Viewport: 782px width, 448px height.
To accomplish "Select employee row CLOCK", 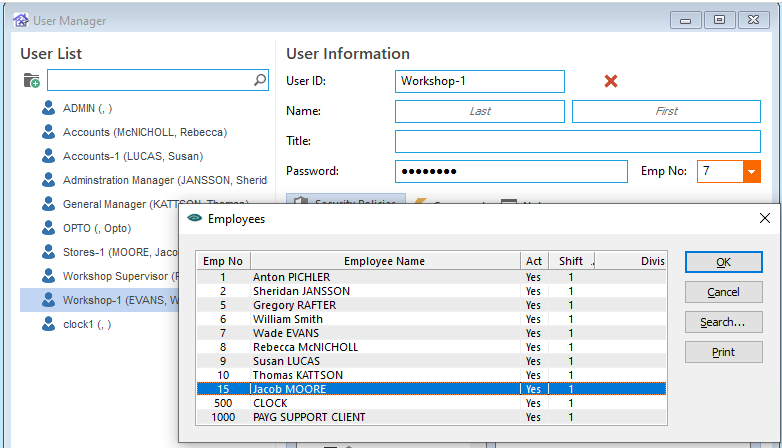I will (x=431, y=403).
